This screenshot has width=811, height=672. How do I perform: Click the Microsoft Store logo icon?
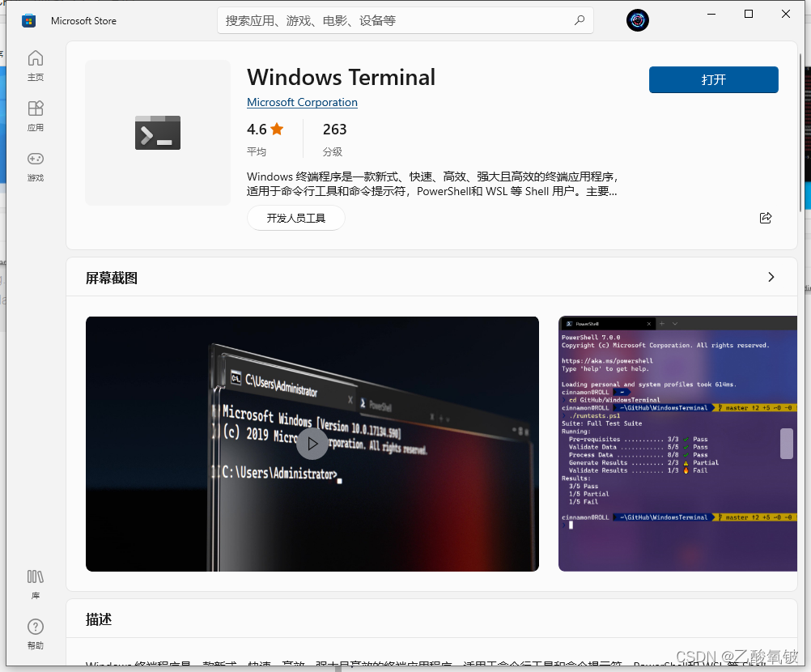(28, 21)
